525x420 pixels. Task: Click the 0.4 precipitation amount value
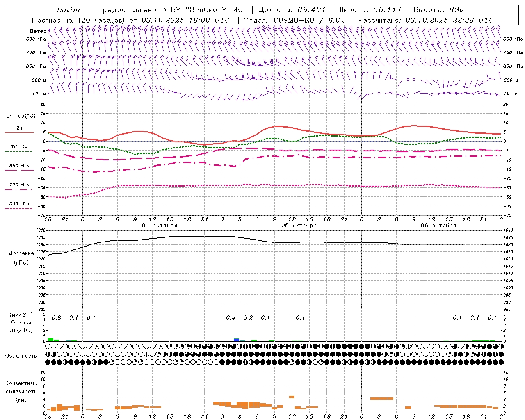[x=231, y=318]
